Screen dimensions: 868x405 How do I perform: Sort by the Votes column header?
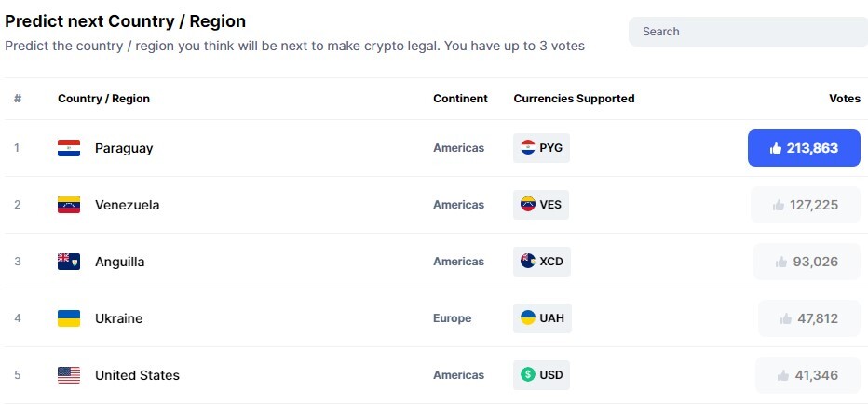(x=844, y=99)
